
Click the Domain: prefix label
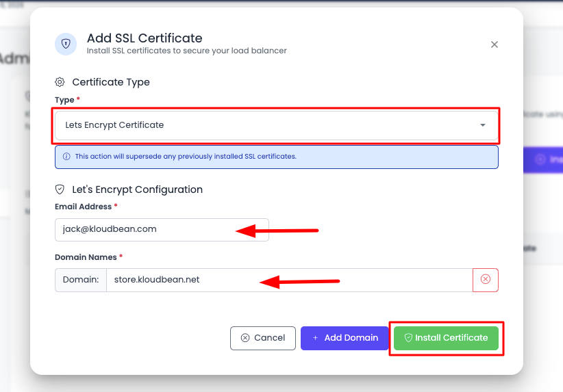81,280
